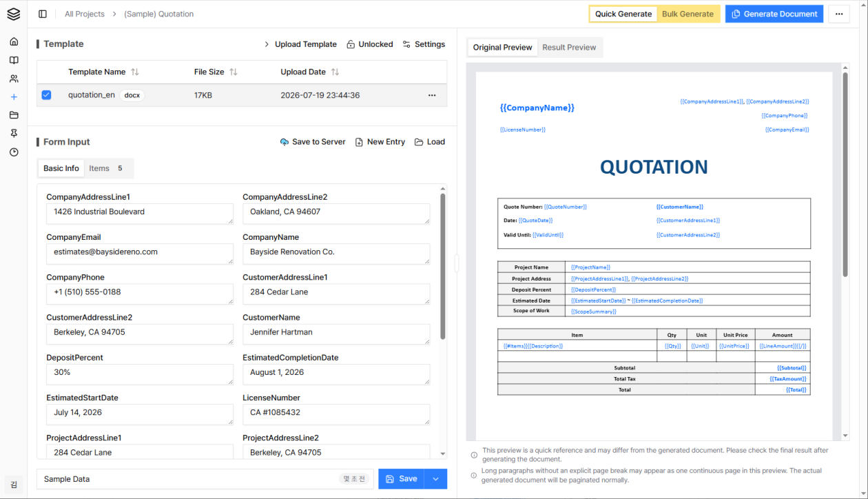Image resolution: width=868 pixels, height=499 pixels.
Task: Click the blue Save button
Action: tap(401, 479)
